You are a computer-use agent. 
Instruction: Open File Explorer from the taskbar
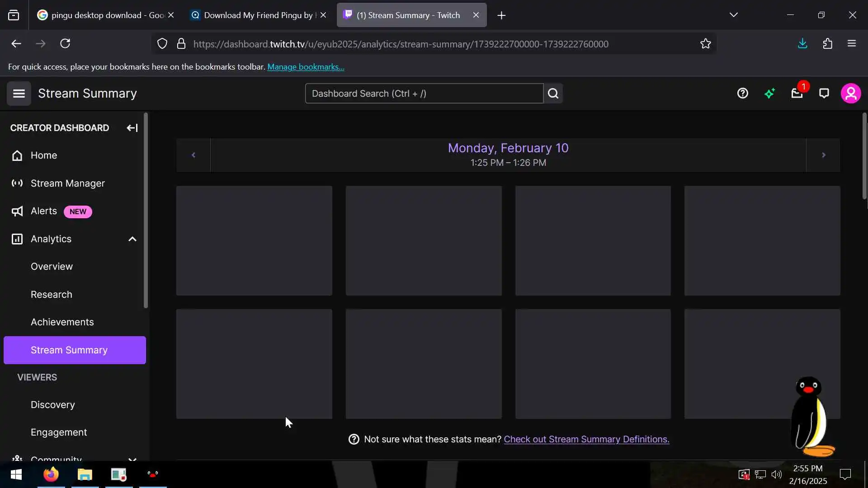(x=85, y=474)
